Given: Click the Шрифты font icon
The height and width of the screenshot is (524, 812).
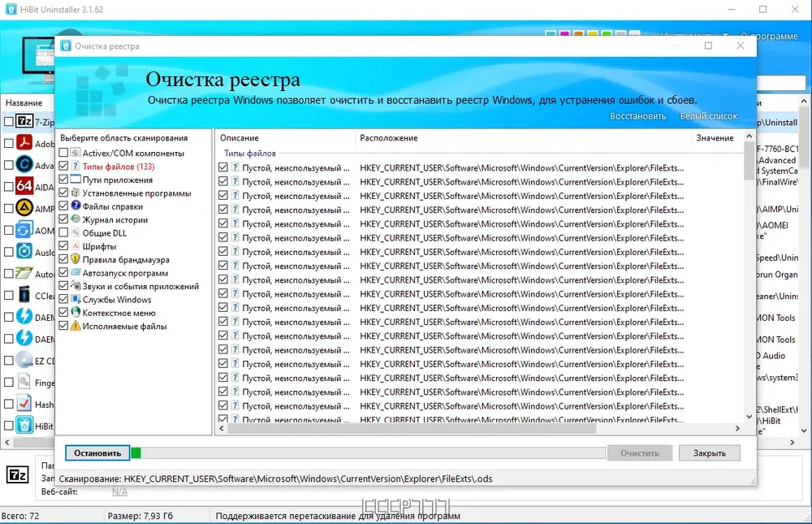Looking at the screenshot, I should (76, 245).
